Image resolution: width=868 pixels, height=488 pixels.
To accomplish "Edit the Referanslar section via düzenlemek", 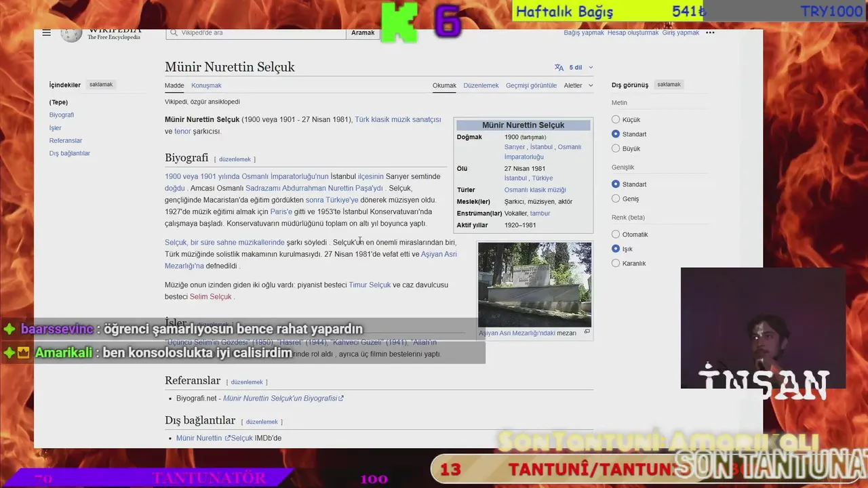I will (x=247, y=382).
